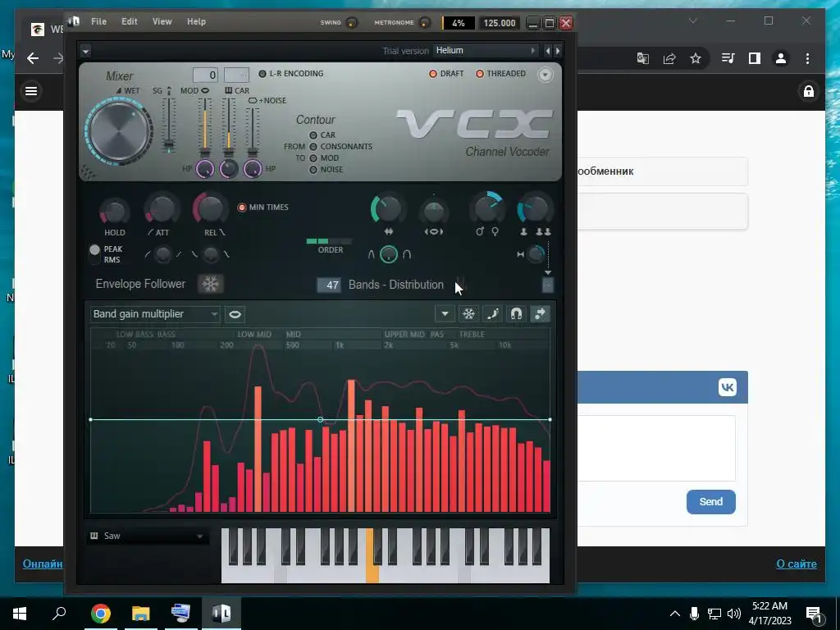
Task: Open the Helium preset selector
Action: [x=486, y=50]
